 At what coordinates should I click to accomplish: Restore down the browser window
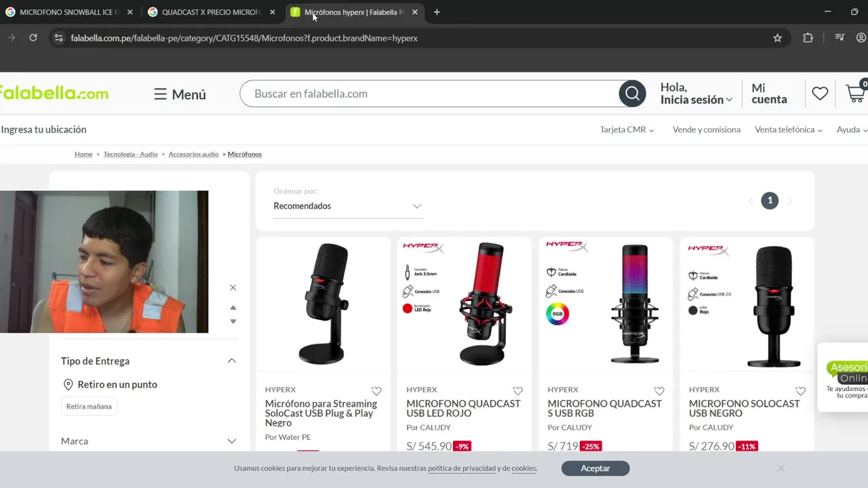click(854, 12)
